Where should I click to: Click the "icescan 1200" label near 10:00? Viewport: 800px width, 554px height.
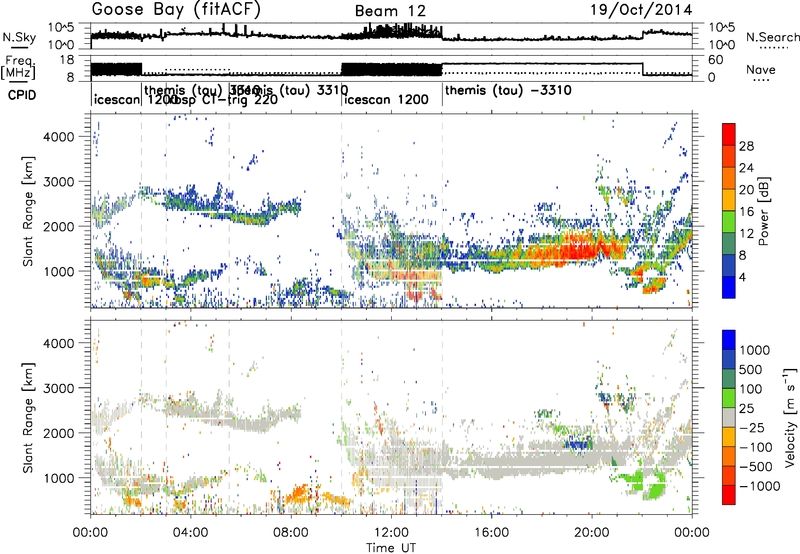386,99
